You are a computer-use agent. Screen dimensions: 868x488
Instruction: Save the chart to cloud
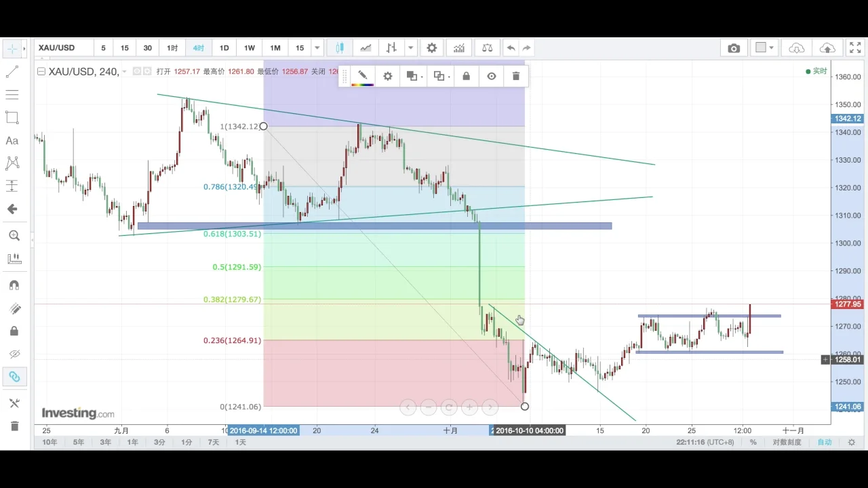pyautogui.click(x=827, y=48)
